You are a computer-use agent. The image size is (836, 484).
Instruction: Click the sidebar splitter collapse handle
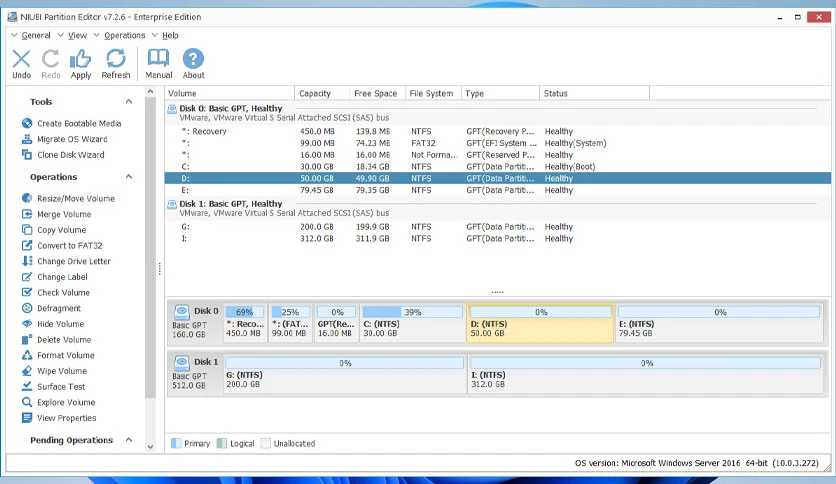point(159,269)
